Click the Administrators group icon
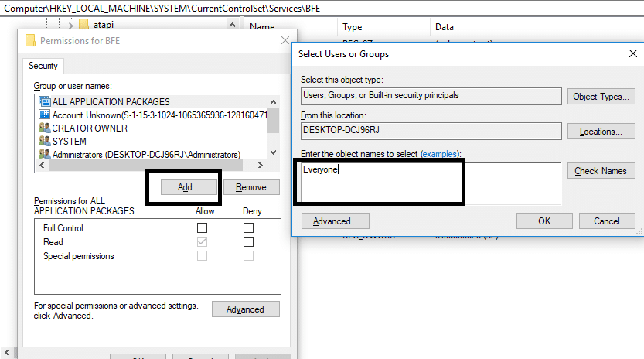The image size is (644, 359). coord(44,154)
